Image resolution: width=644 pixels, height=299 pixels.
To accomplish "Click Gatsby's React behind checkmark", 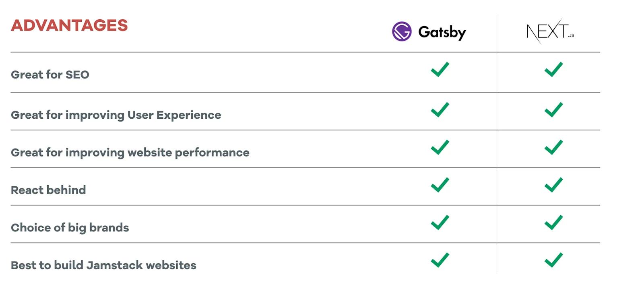I will [x=440, y=185].
